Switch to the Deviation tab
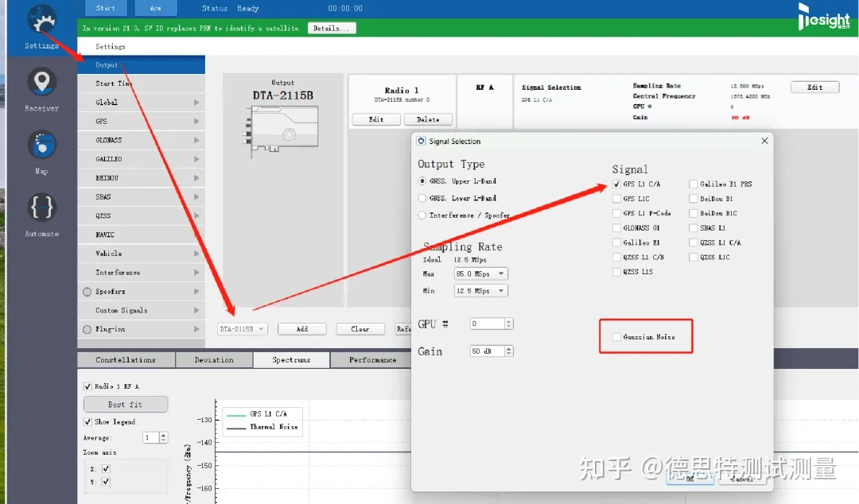859x504 pixels. (x=214, y=360)
